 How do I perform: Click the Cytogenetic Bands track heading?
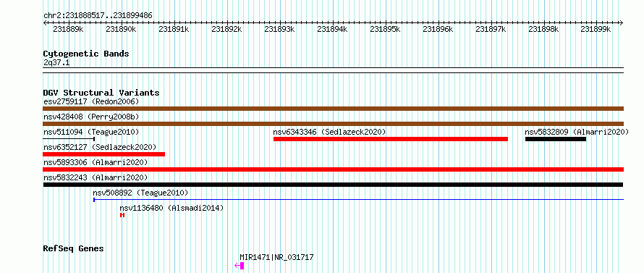pos(86,54)
